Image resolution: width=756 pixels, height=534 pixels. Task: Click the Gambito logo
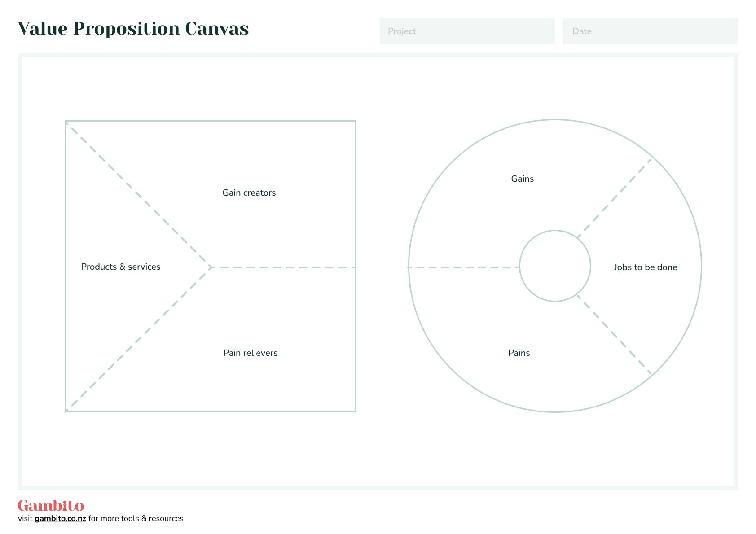51,506
